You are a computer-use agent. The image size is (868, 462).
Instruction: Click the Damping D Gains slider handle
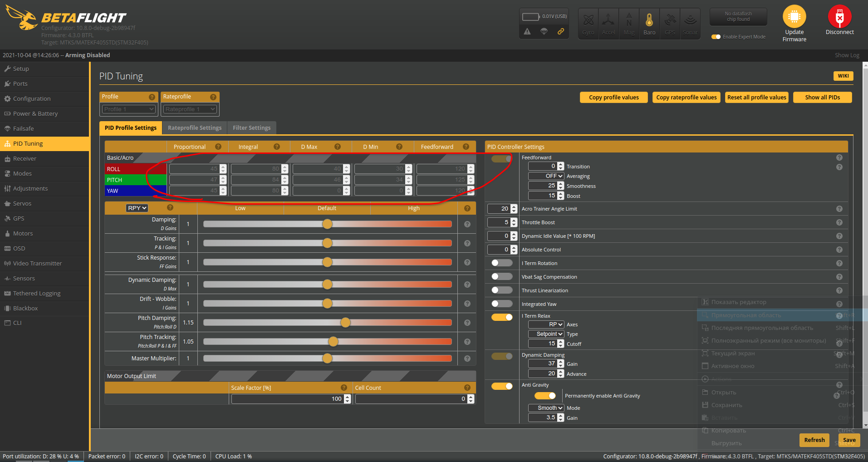coord(328,224)
